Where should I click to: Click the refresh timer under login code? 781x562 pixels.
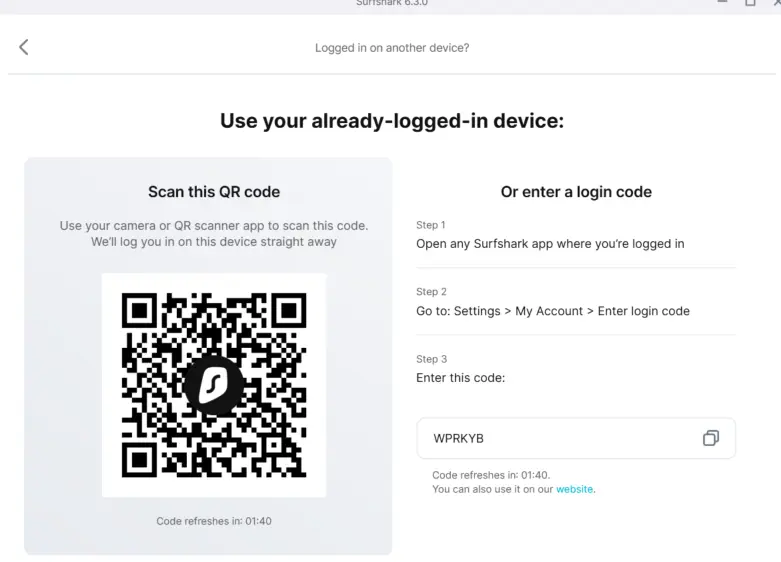pos(491,475)
